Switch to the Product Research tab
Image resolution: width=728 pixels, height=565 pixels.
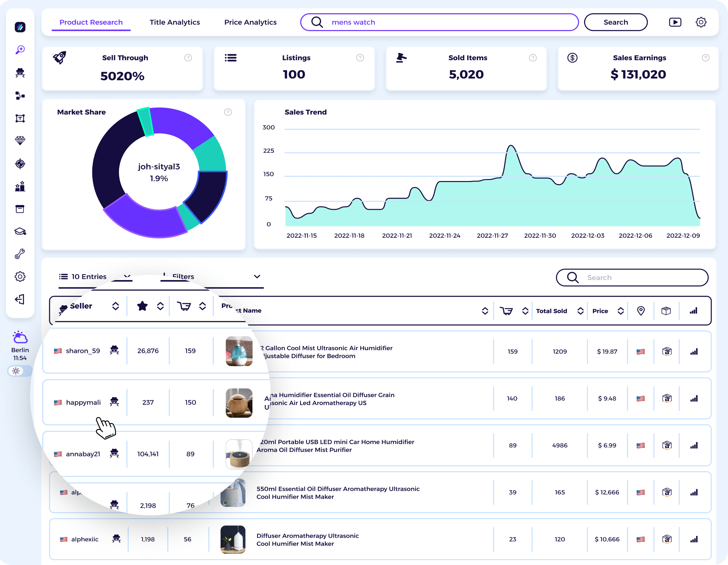[x=91, y=22]
